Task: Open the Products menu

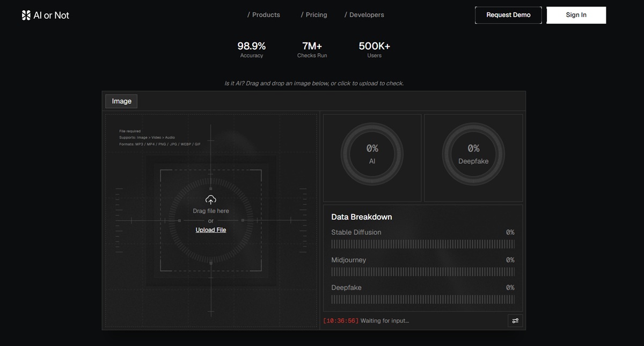Action: click(264, 15)
